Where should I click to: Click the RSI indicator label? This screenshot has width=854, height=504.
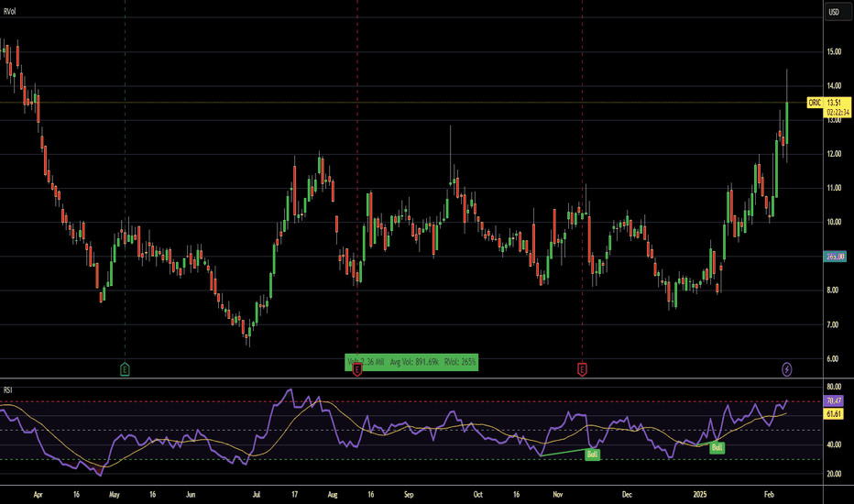pos(7,390)
